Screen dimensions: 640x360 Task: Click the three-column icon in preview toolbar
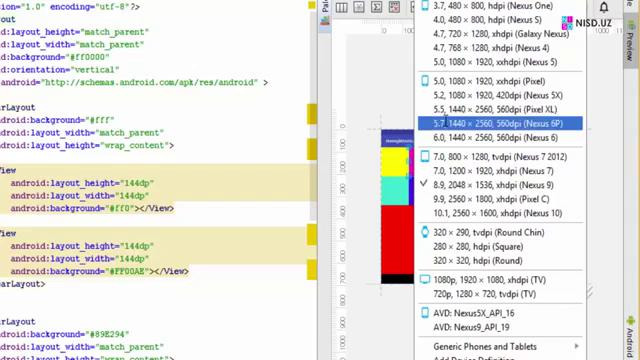(342, 7)
